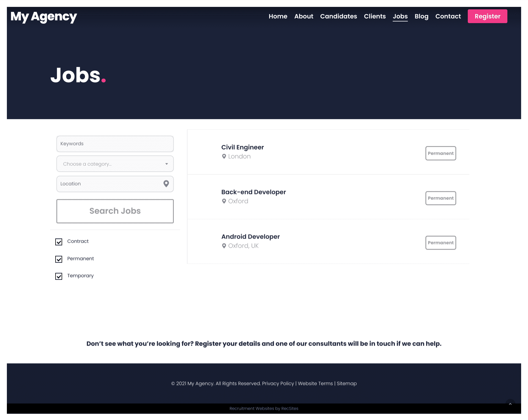Click Website Terms link in footer

click(315, 384)
